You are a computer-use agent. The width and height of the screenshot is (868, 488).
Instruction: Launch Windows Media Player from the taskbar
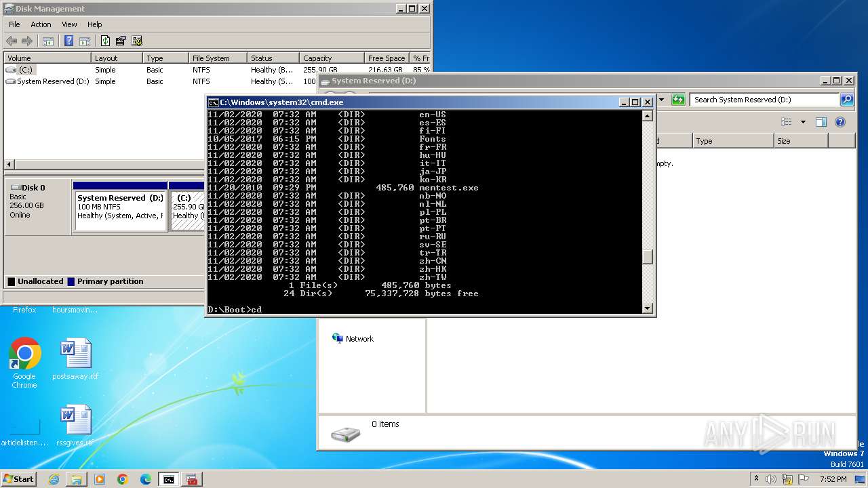[x=100, y=479]
